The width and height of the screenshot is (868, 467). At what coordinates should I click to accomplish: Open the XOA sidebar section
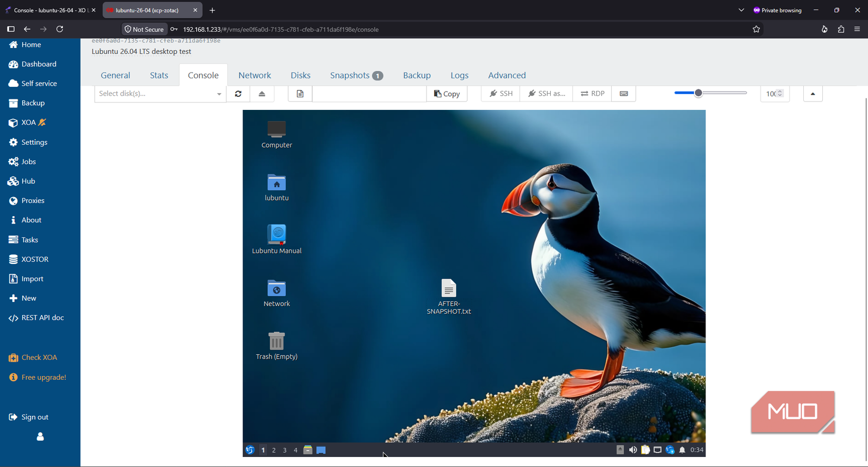pyautogui.click(x=28, y=123)
